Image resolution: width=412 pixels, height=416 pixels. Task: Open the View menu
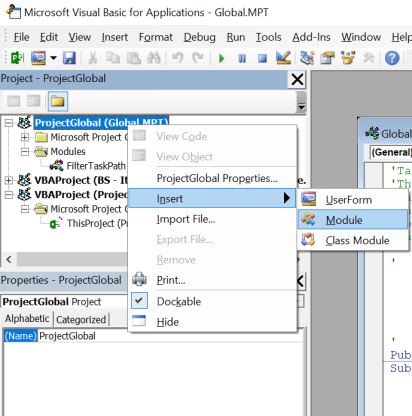(80, 37)
